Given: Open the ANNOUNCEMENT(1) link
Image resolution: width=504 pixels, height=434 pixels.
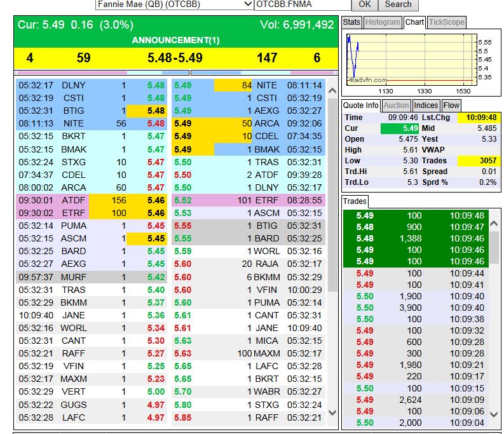Looking at the screenshot, I should (x=175, y=40).
